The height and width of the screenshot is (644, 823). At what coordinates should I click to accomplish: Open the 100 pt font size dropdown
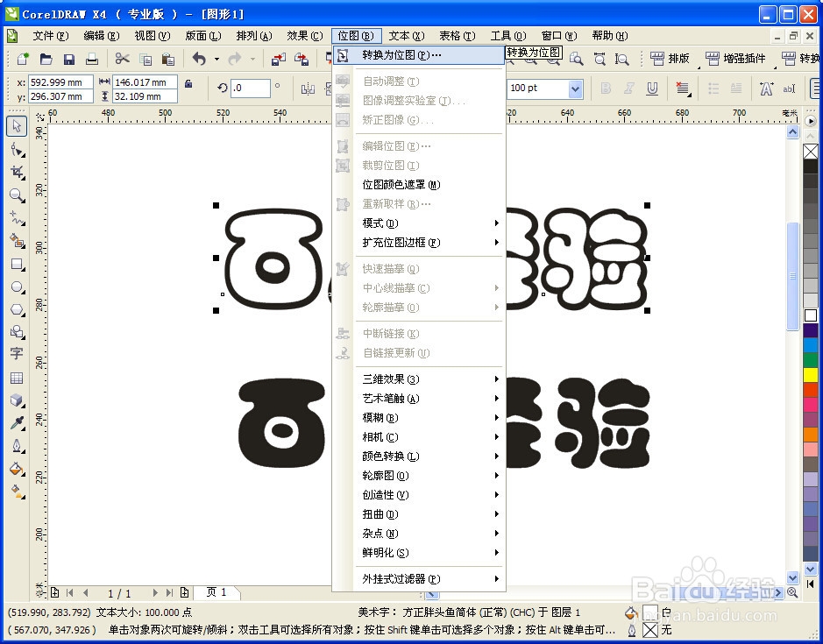575,88
